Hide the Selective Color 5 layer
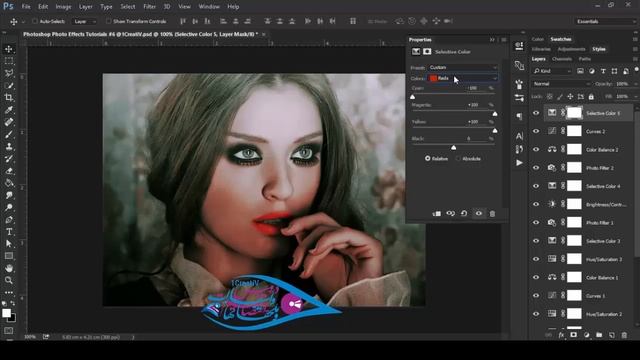 coord(536,113)
